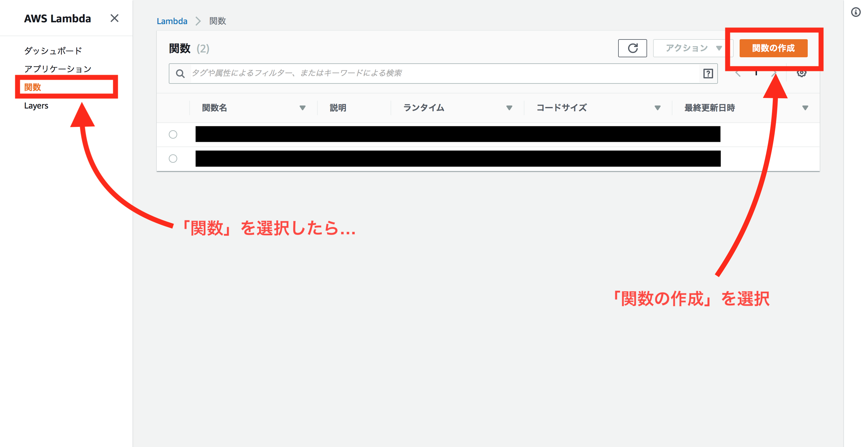This screenshot has height=447, width=868.
Task: Select the second function radio button
Action: click(x=173, y=159)
